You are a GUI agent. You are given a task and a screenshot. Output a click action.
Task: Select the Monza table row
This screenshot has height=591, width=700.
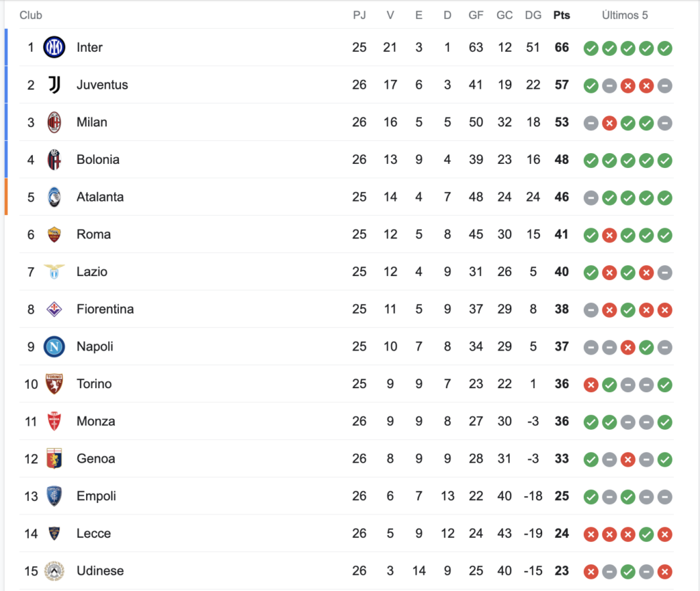[347, 422]
